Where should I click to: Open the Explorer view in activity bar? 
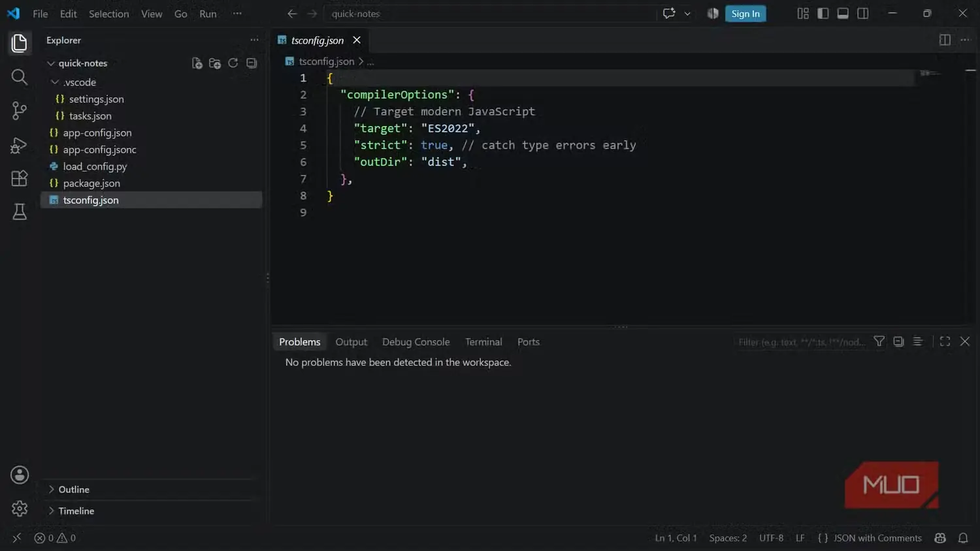(20, 43)
